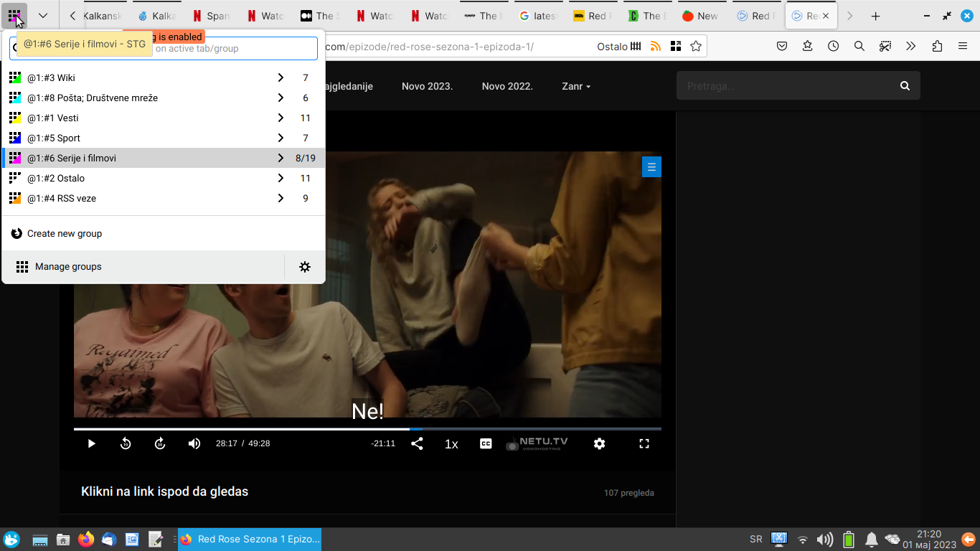Screen dimensions: 980x551
Task: Expand the RSS veze group chevron
Action: click(281, 198)
